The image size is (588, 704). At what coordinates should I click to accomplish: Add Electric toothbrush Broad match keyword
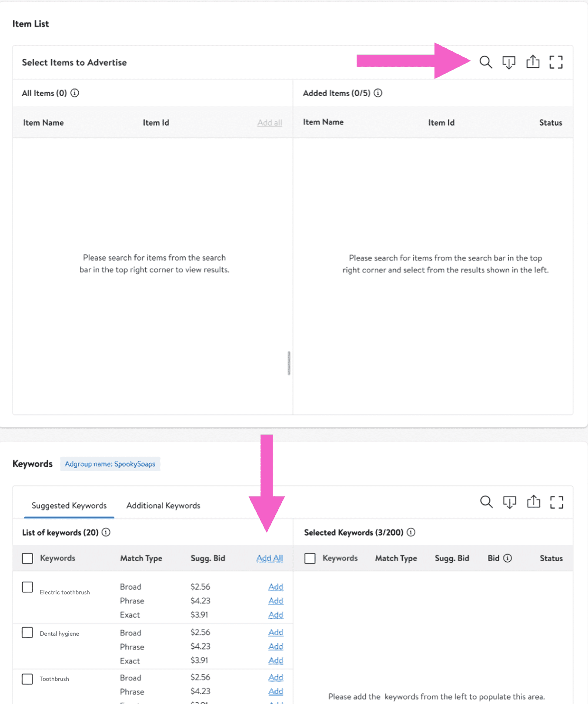click(276, 587)
